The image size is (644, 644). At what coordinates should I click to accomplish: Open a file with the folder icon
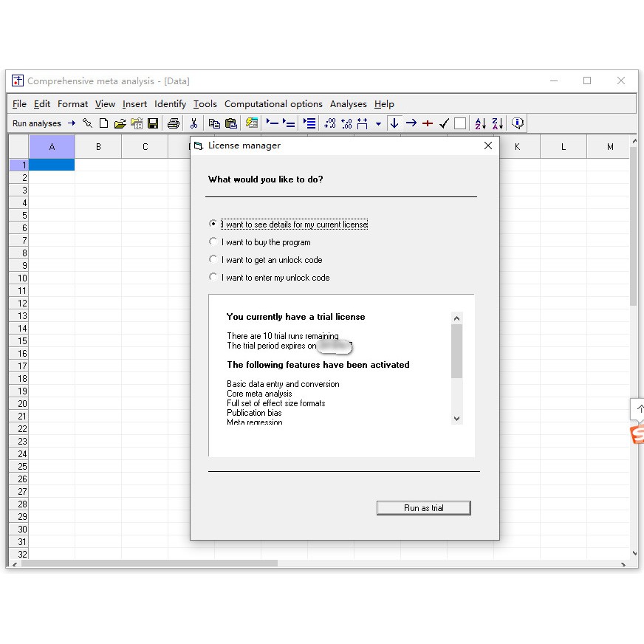[120, 123]
